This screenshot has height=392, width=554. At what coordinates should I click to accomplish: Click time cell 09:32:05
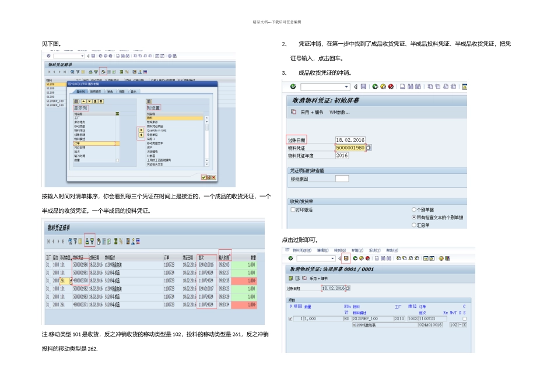224,265
